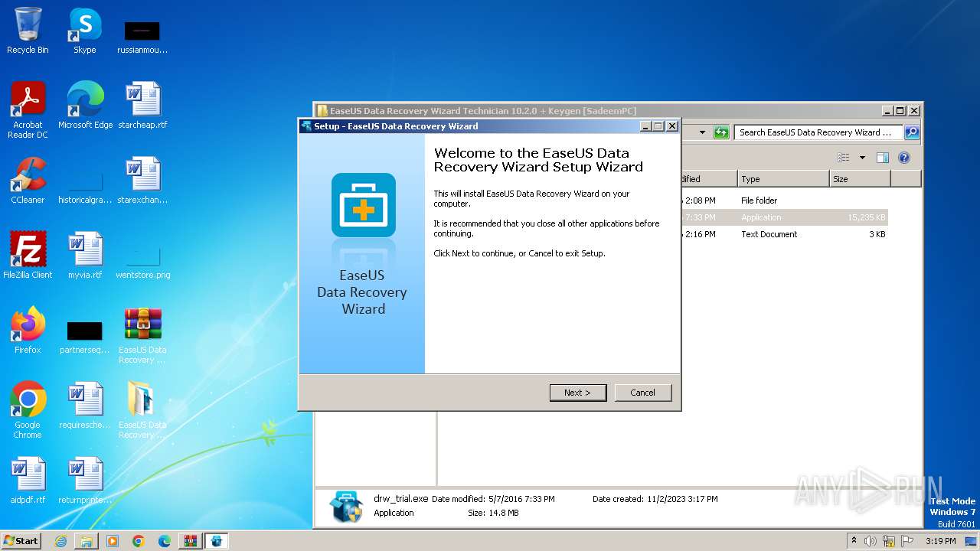The height and width of the screenshot is (551, 980).
Task: Switch to EaseUS setup taskbar button
Action: click(x=217, y=541)
